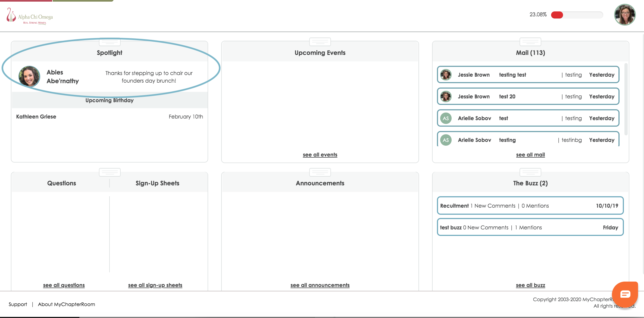Screen dimensions: 644x318
Task: Click The Buzz panel drag handle
Action: click(530, 172)
